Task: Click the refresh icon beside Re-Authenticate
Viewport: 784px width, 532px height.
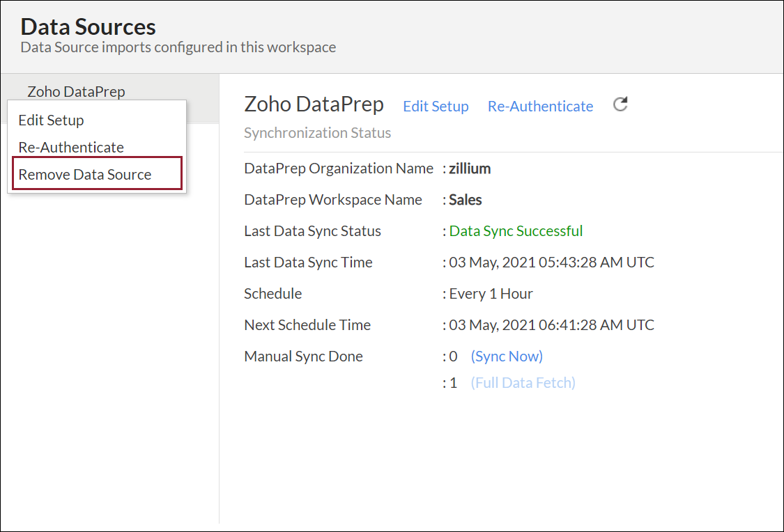Action: 620,105
